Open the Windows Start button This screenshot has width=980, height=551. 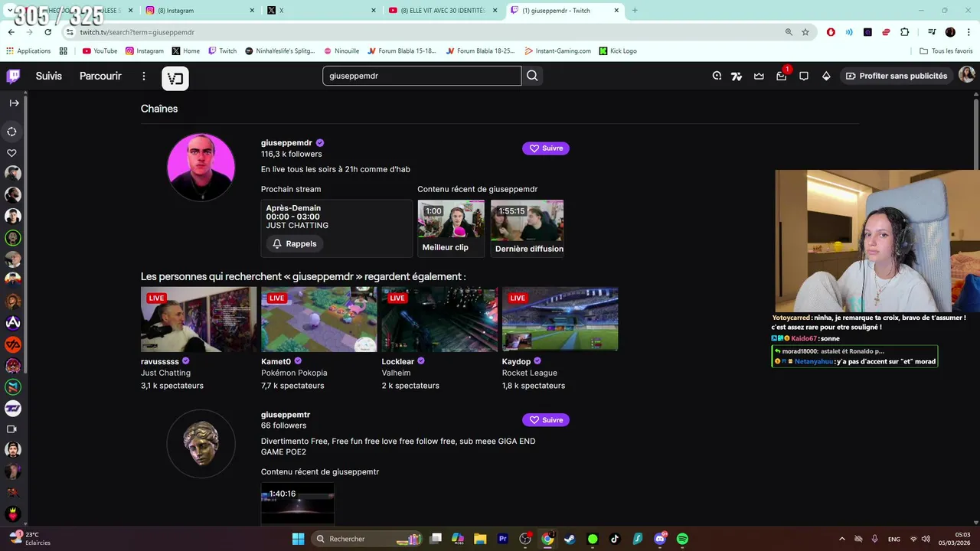298,539
